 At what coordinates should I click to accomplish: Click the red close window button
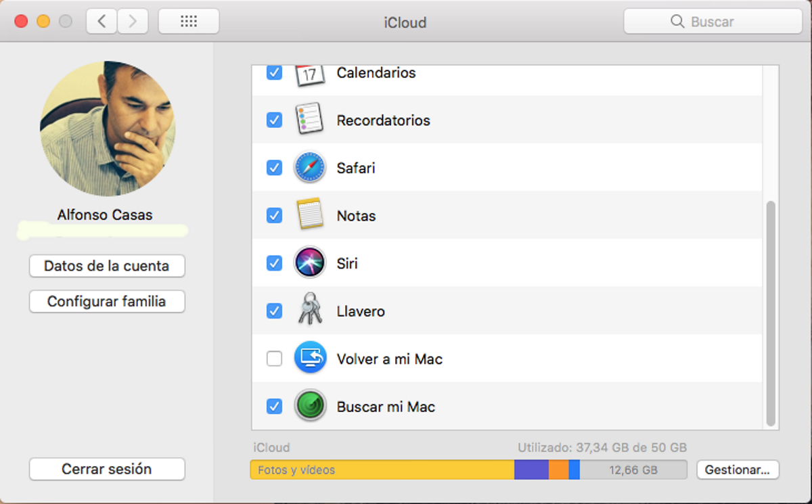pyautogui.click(x=21, y=22)
